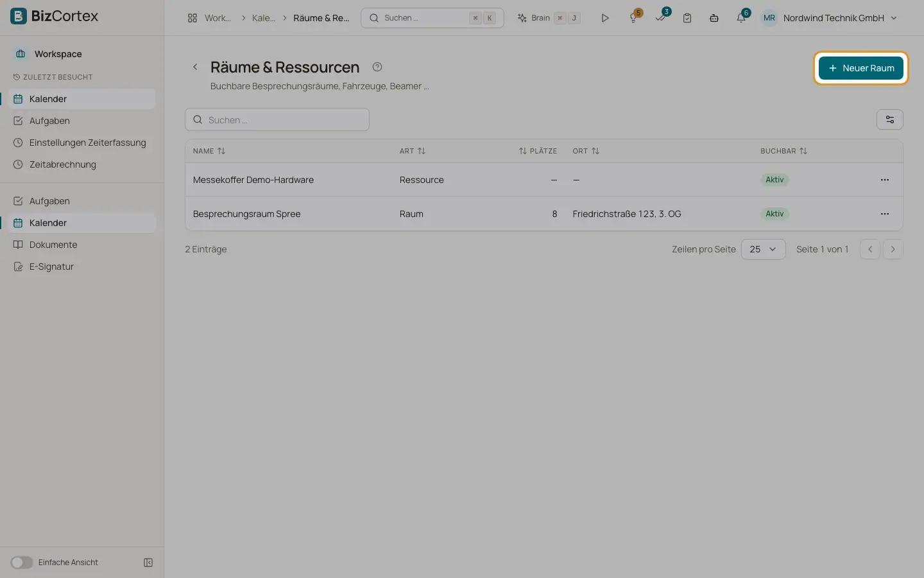
Task: Open the double-check icon with badge 3
Action: click(x=661, y=18)
